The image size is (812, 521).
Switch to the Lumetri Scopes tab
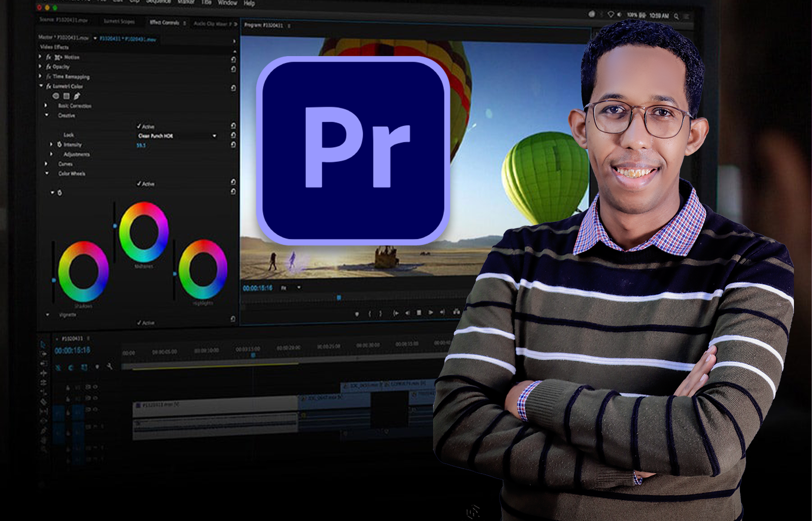pos(119,21)
